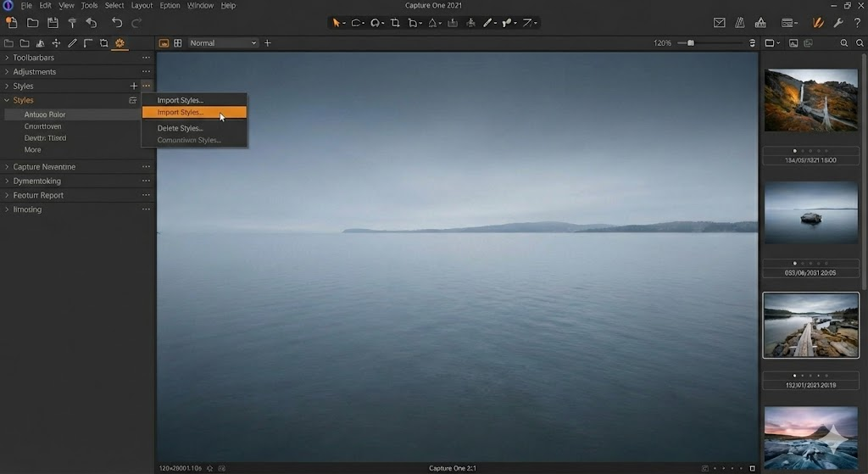
Task: Select the keystone triangle tool
Action: [433, 23]
